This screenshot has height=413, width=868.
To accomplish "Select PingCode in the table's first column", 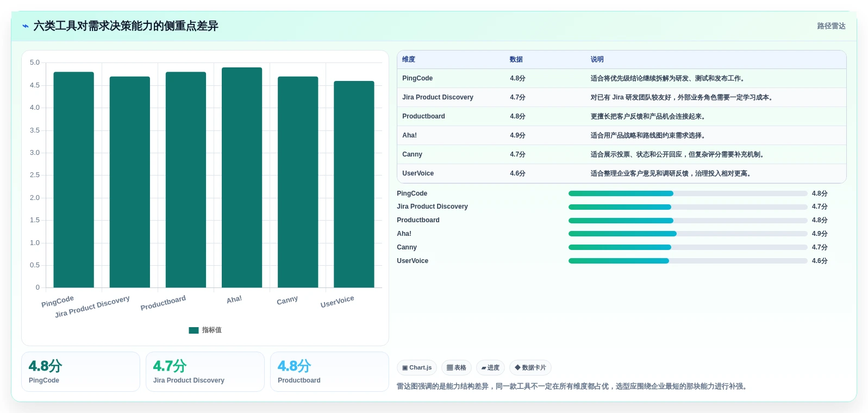I will click(417, 78).
